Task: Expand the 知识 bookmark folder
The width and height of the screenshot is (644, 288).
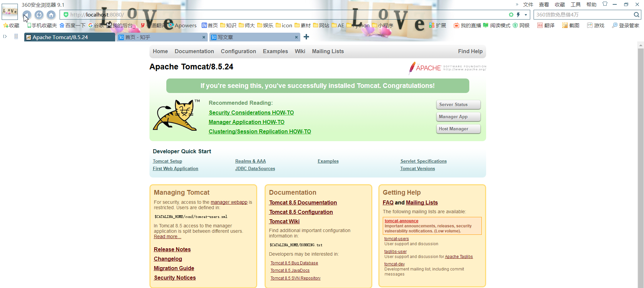Action: pyautogui.click(x=228, y=26)
